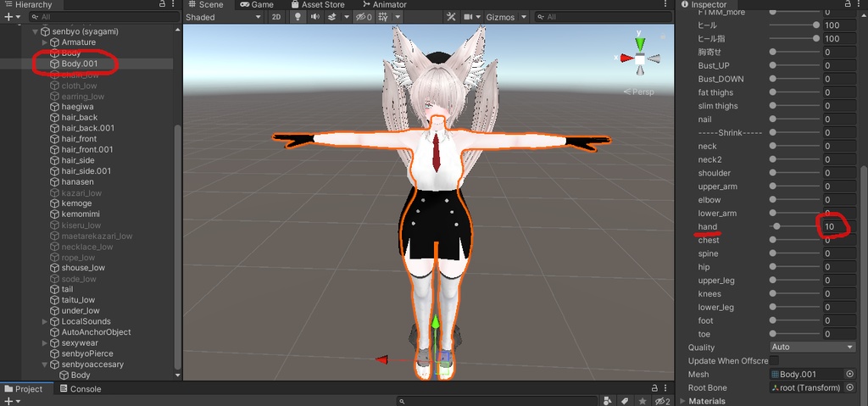Click the ヒール指 value field

tap(839, 39)
